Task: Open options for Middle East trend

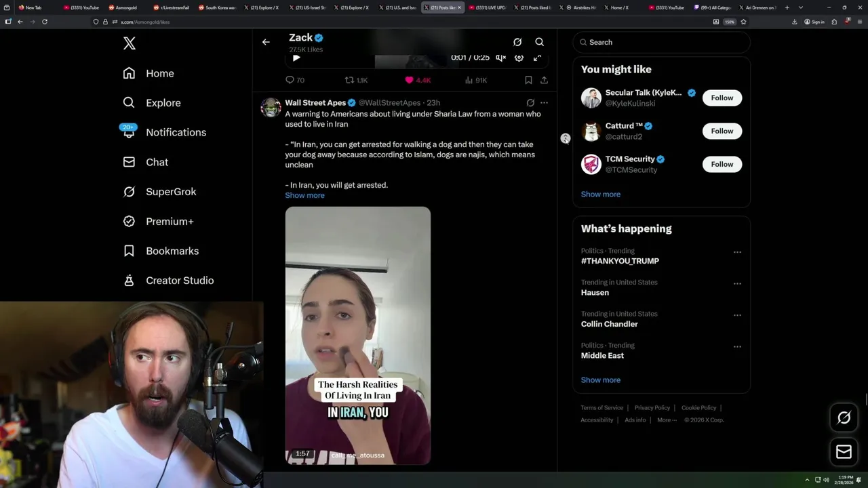Action: (x=737, y=346)
